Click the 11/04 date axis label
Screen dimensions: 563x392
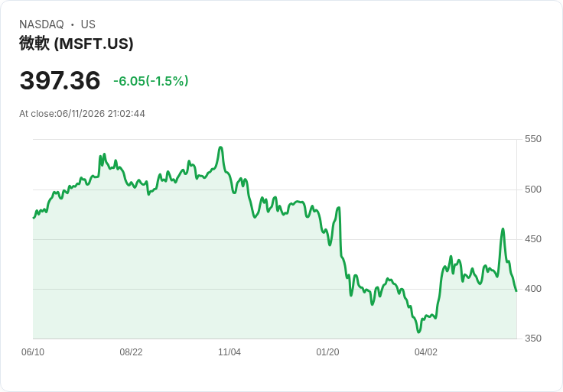click(x=229, y=352)
